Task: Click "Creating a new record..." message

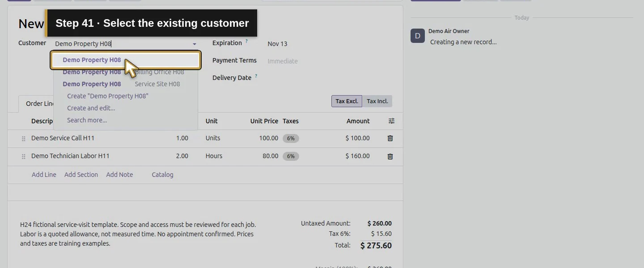Action: pos(463,42)
